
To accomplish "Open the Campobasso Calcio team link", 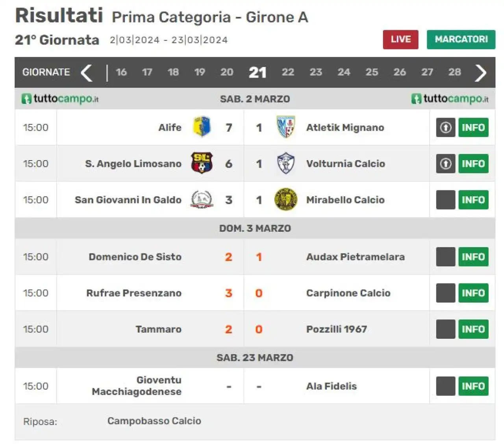I will (x=154, y=421).
